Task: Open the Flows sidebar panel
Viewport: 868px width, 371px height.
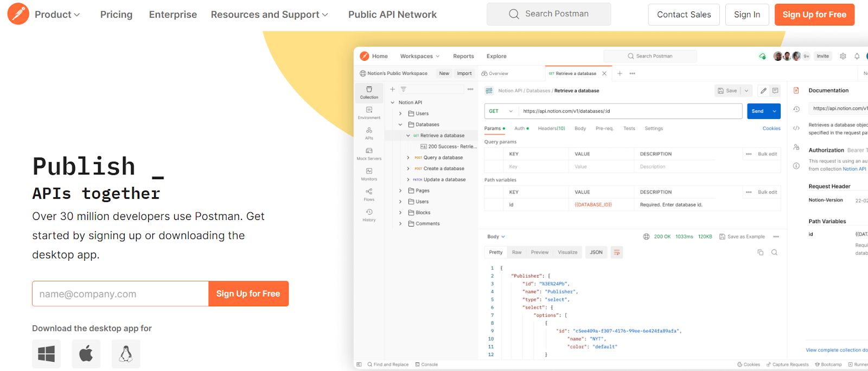Action: pyautogui.click(x=369, y=194)
